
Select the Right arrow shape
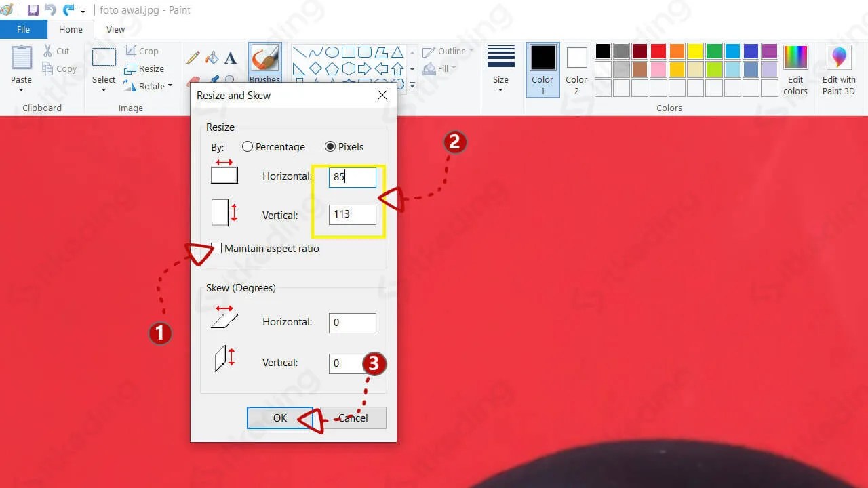pyautogui.click(x=365, y=68)
